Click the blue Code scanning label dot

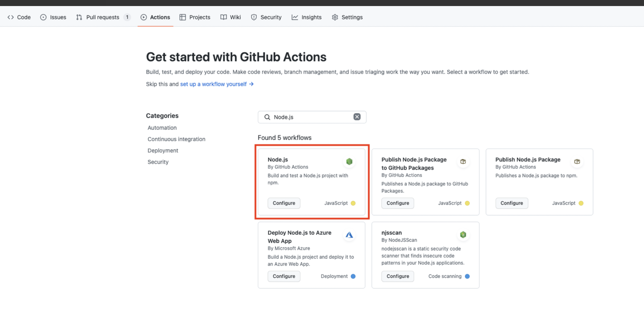[x=467, y=276]
